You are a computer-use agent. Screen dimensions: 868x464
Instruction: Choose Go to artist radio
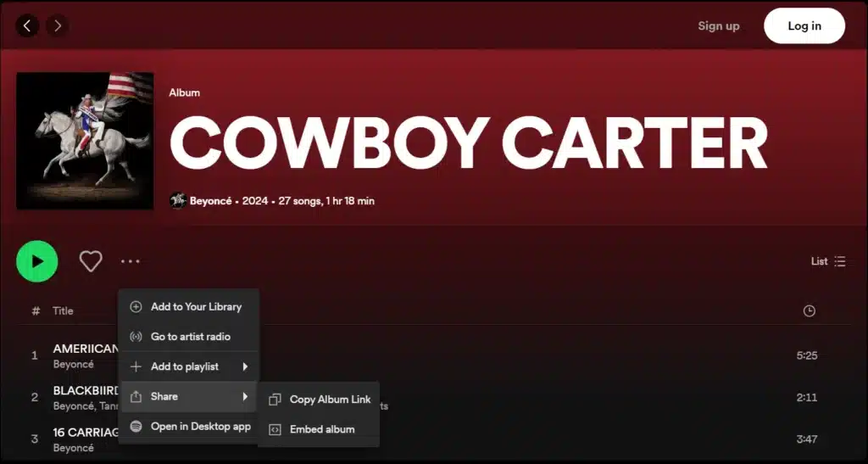[x=189, y=337]
